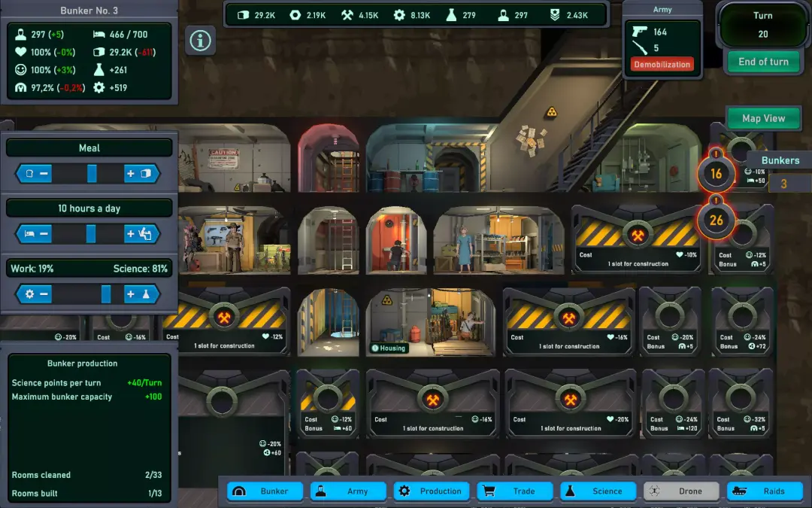Click the crossed tools icon beside 4.15K
This screenshot has height=508, width=812.
[x=347, y=15]
